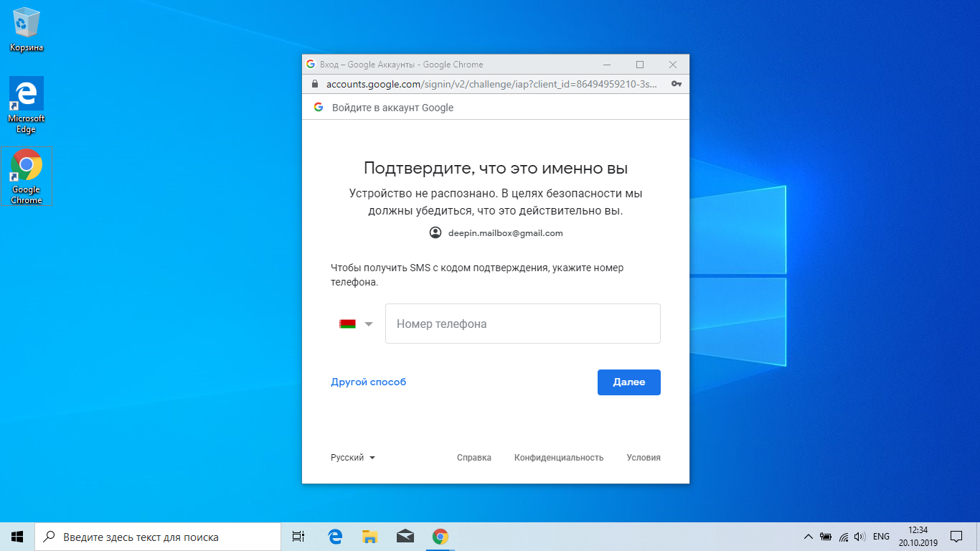980x551 pixels.
Task: Maximize the Chrome sign-in window
Action: [640, 65]
